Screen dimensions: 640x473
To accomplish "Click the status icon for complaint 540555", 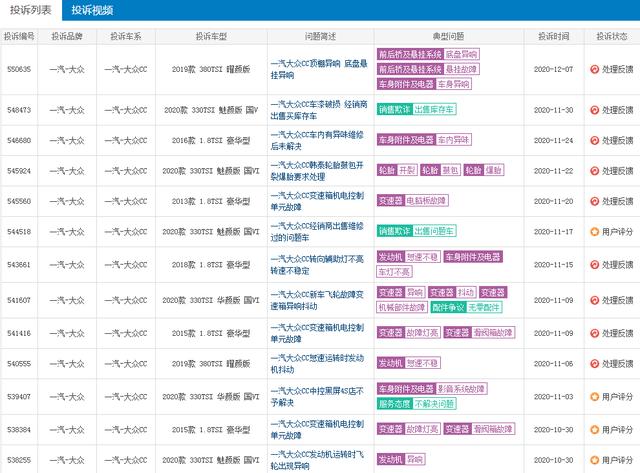I will [x=594, y=364].
